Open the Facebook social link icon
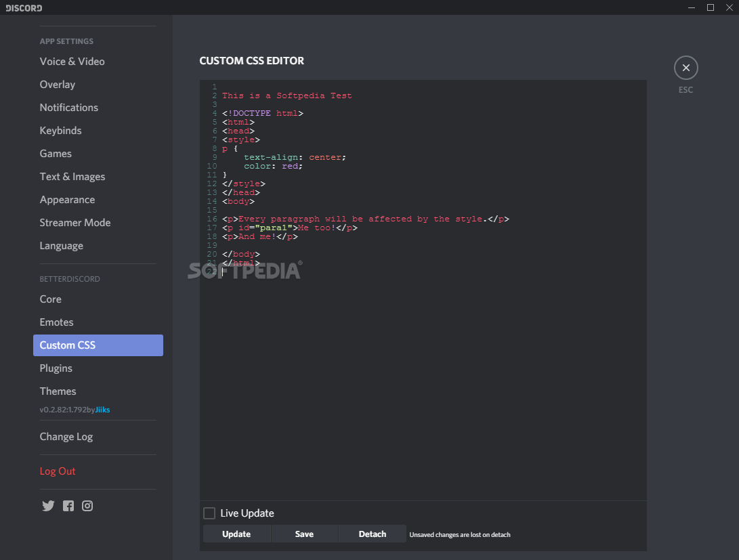Screen dimensions: 739x560 (68, 506)
